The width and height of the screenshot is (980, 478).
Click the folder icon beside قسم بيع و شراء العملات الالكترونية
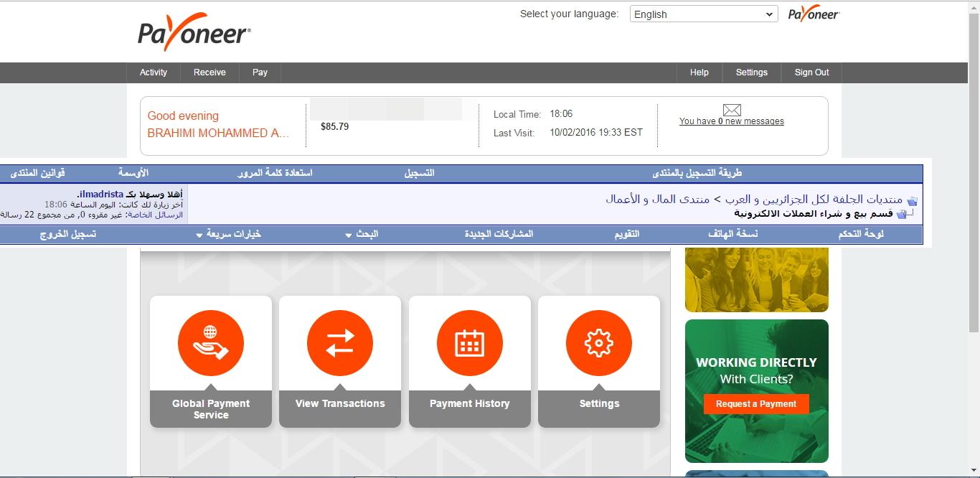[x=902, y=214]
